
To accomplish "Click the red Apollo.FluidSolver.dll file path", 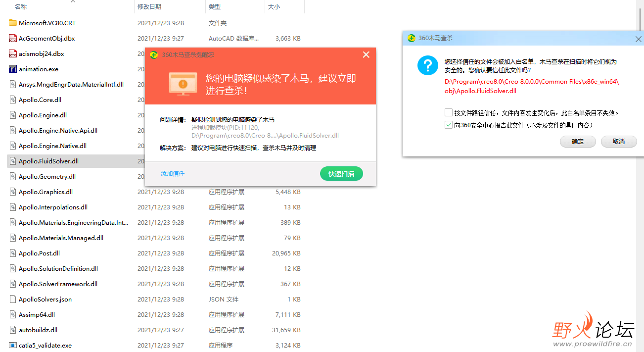I will click(x=532, y=86).
